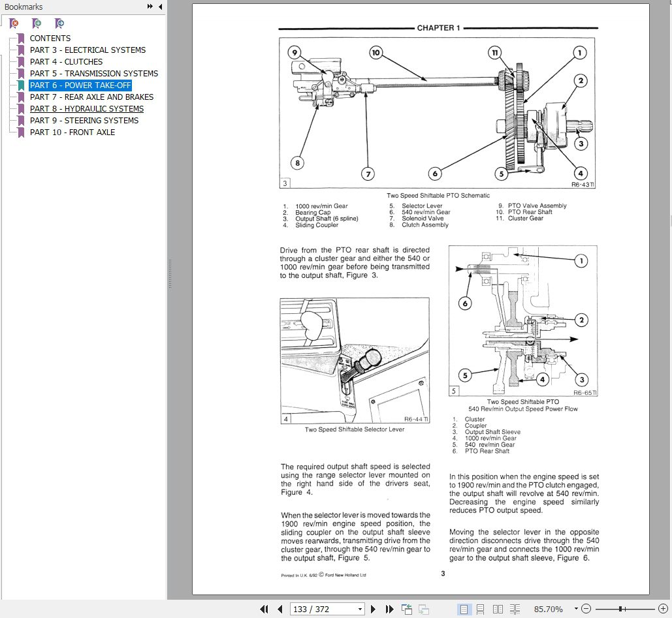Screen dimensions: 672x618
Task: Jump to the last page
Action: click(389, 609)
